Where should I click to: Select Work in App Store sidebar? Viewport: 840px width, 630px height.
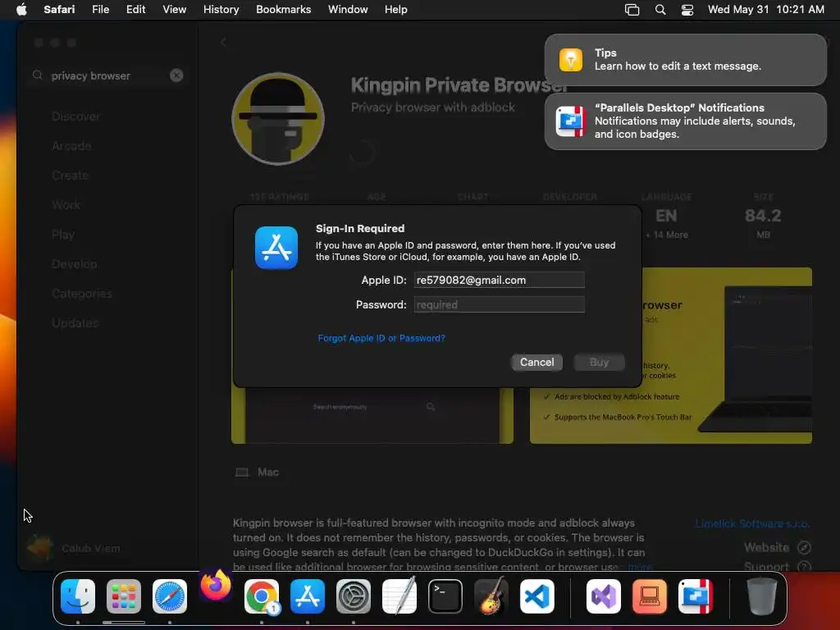66,204
